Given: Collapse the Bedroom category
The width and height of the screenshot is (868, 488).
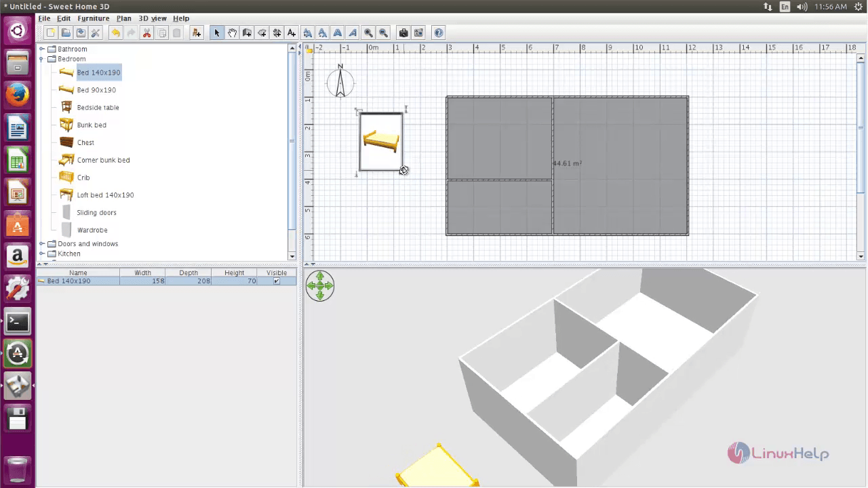Looking at the screenshot, I should click(42, 59).
